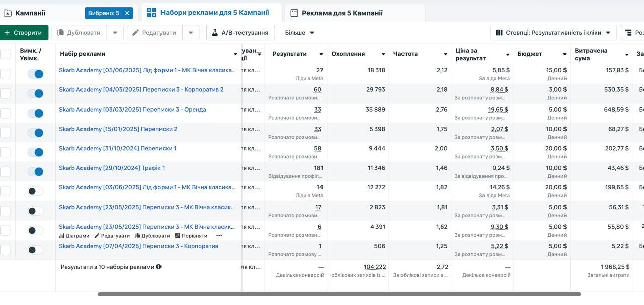This screenshot has width=644, height=305.
Task: Click frequency value '2,76' cell
Action: pos(442,110)
